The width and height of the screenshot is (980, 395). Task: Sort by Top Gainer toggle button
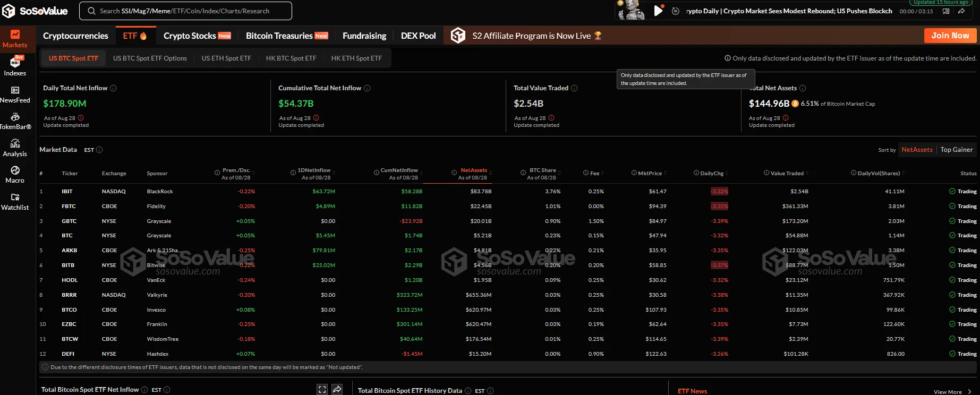pos(956,150)
